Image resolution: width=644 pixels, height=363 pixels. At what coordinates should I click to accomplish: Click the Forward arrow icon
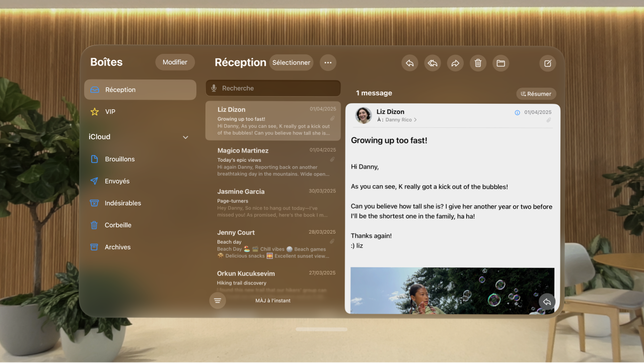(x=455, y=63)
